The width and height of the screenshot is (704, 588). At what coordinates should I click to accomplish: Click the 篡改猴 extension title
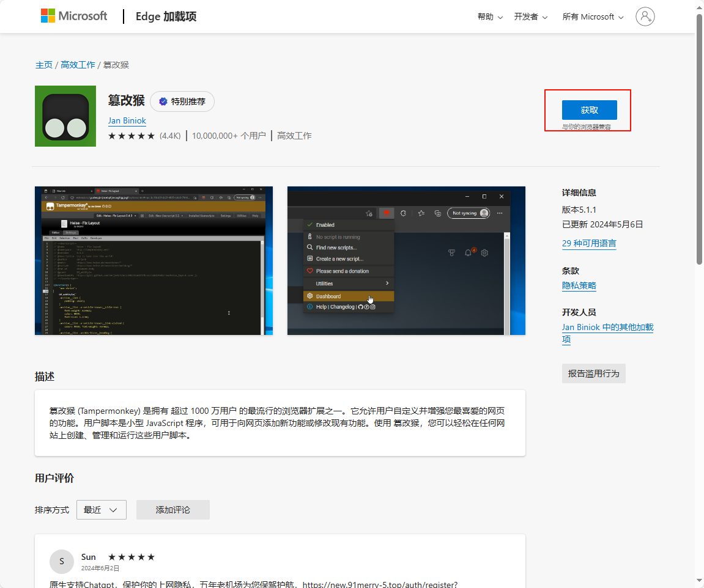pos(126,100)
